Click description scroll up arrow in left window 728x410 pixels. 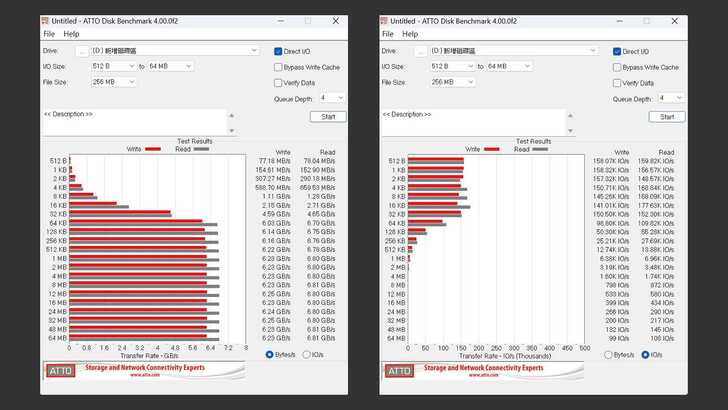click(232, 115)
